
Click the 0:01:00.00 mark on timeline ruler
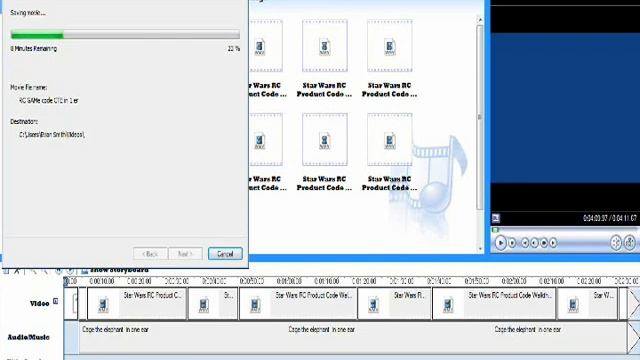coord(289,281)
